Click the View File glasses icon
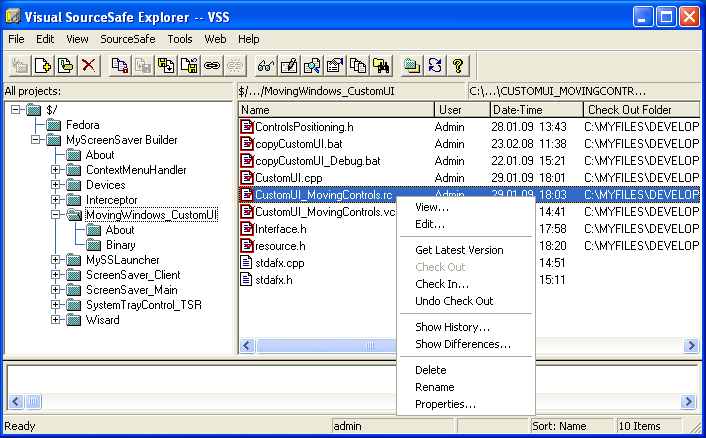Viewport: 706px width, 438px height. (266, 66)
